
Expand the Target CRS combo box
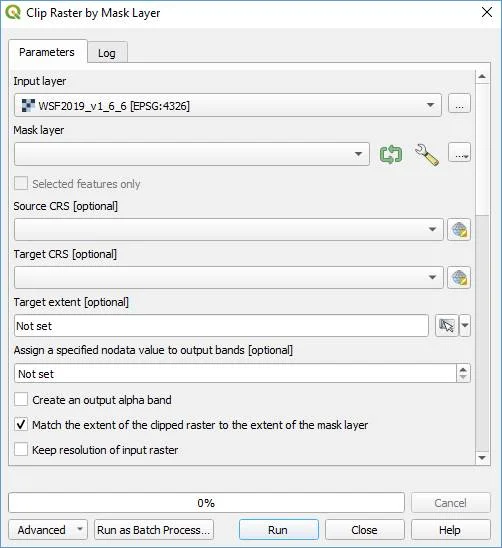point(229,277)
